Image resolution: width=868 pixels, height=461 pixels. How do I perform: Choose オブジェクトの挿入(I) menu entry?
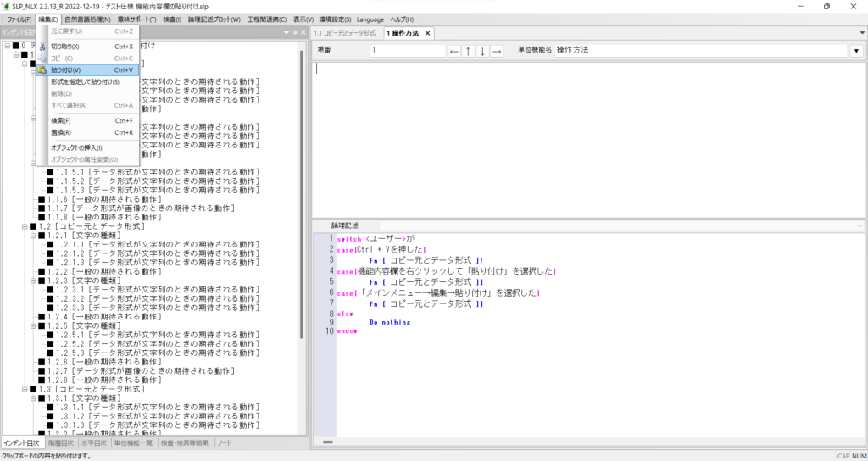(x=87, y=147)
